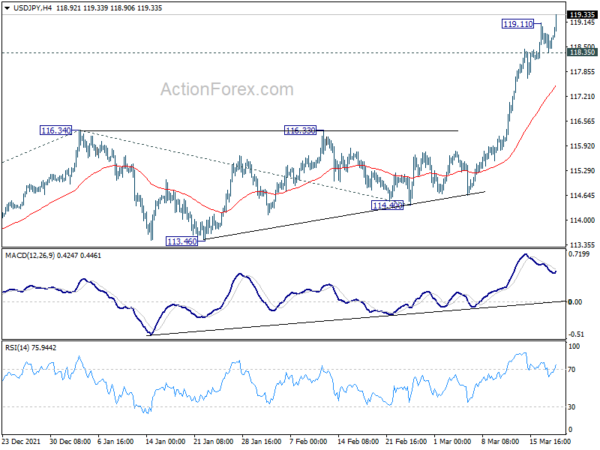Select the 119.110 price label
This screenshot has width=600, height=450.
tap(518, 24)
